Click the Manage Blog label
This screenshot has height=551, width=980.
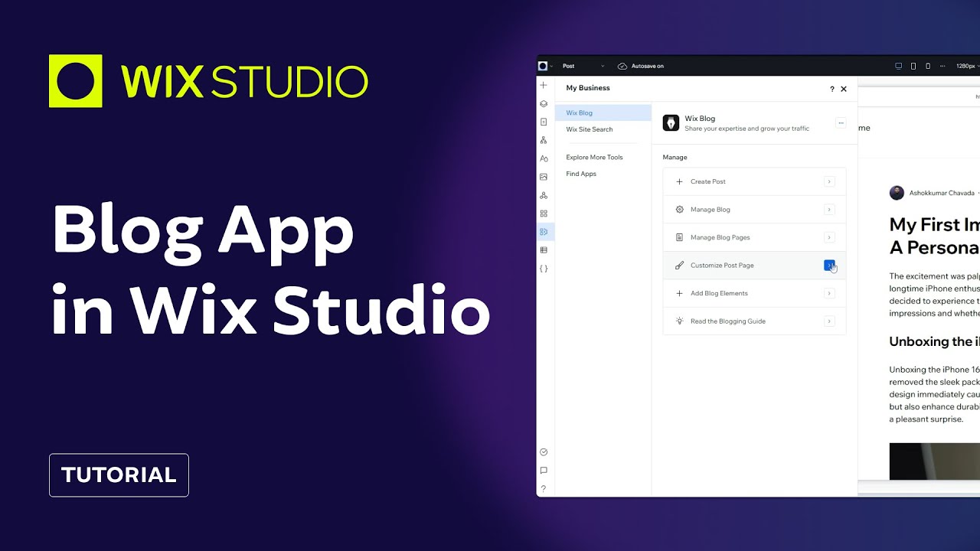click(710, 210)
